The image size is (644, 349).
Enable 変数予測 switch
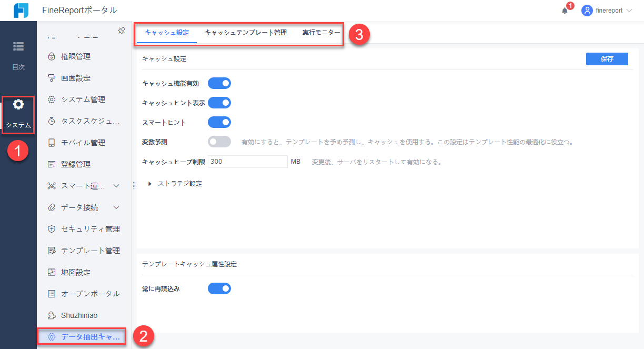point(219,142)
